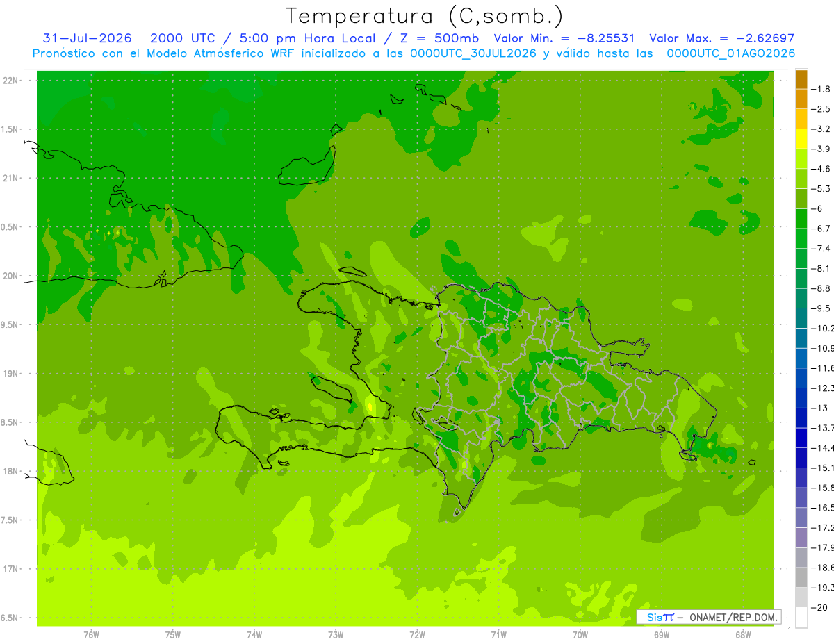Image resolution: width=834 pixels, height=644 pixels.
Task: Click the "71W" longitude label
Action: click(498, 635)
